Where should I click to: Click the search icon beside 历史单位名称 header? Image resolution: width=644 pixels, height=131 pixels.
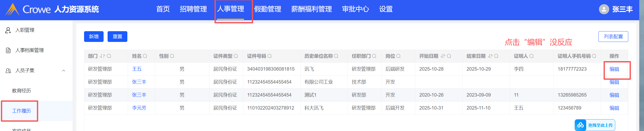336,56
